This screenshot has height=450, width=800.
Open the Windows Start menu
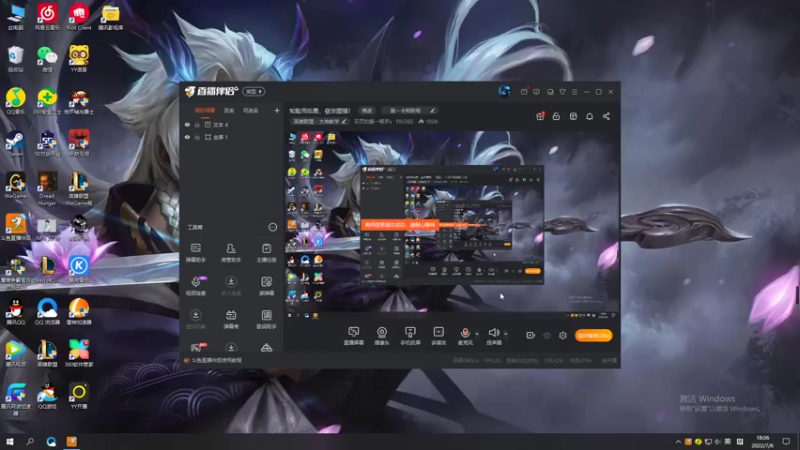[10, 441]
